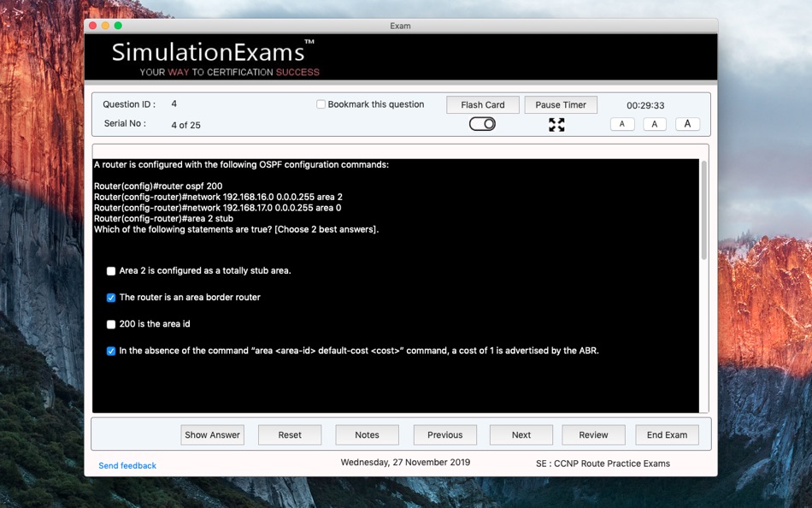Check the '200 is the area id' option
Viewport: 812px width, 508px height.
tap(111, 324)
